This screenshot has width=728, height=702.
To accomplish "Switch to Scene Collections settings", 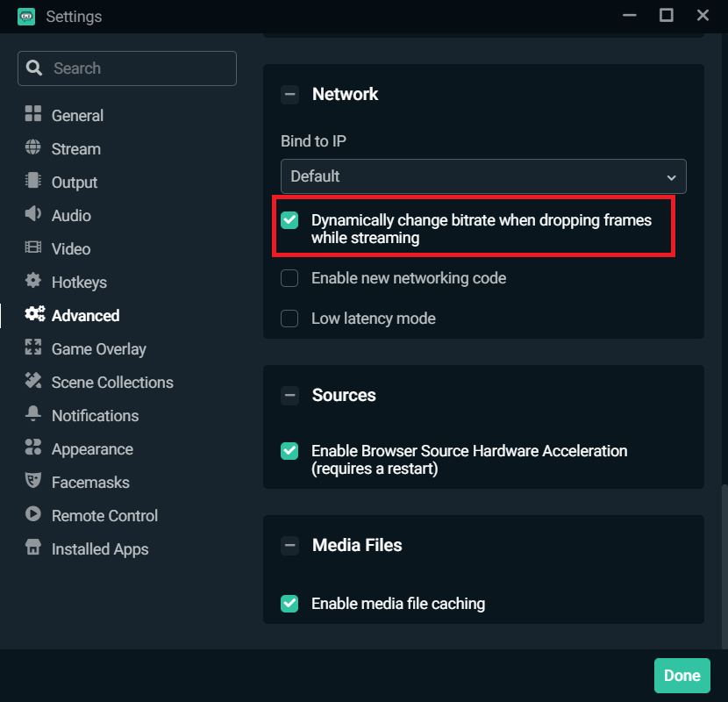I will coord(112,383).
